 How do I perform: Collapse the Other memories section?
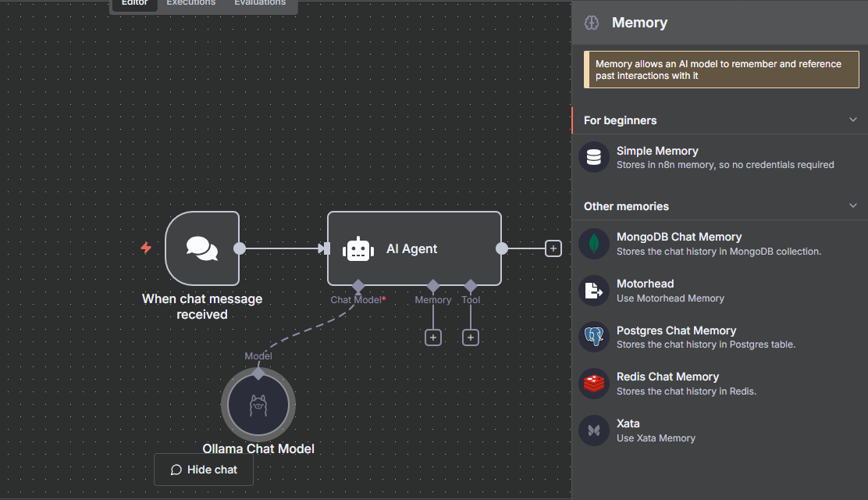(x=855, y=205)
